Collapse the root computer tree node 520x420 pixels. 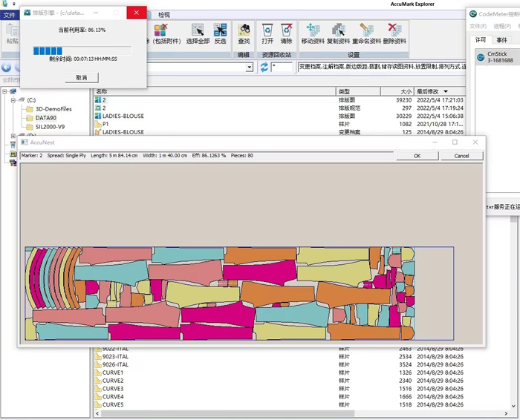coord(4,91)
